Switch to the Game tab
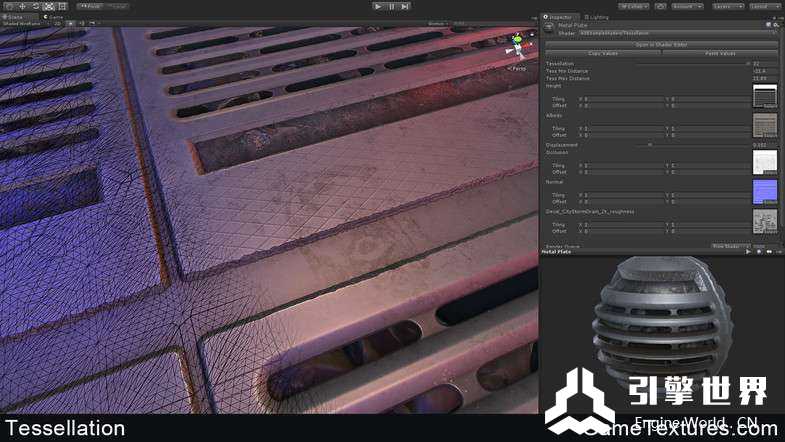The width and height of the screenshot is (785, 442). pos(54,17)
